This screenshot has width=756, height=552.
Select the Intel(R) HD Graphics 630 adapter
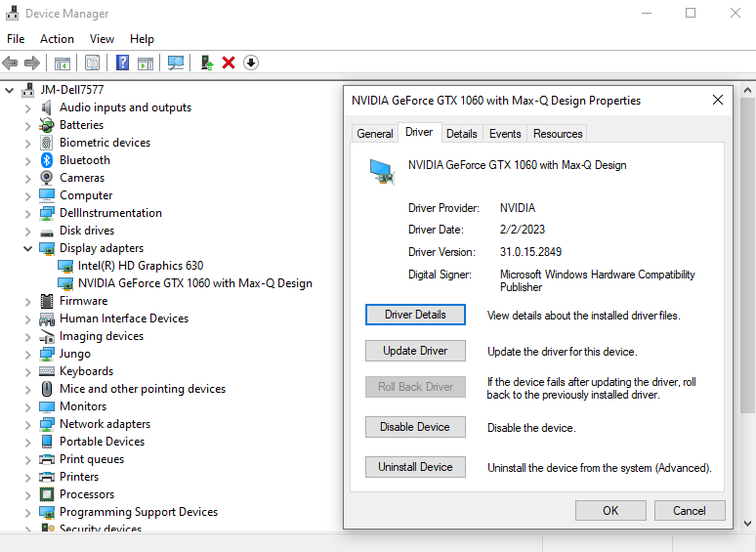(141, 266)
